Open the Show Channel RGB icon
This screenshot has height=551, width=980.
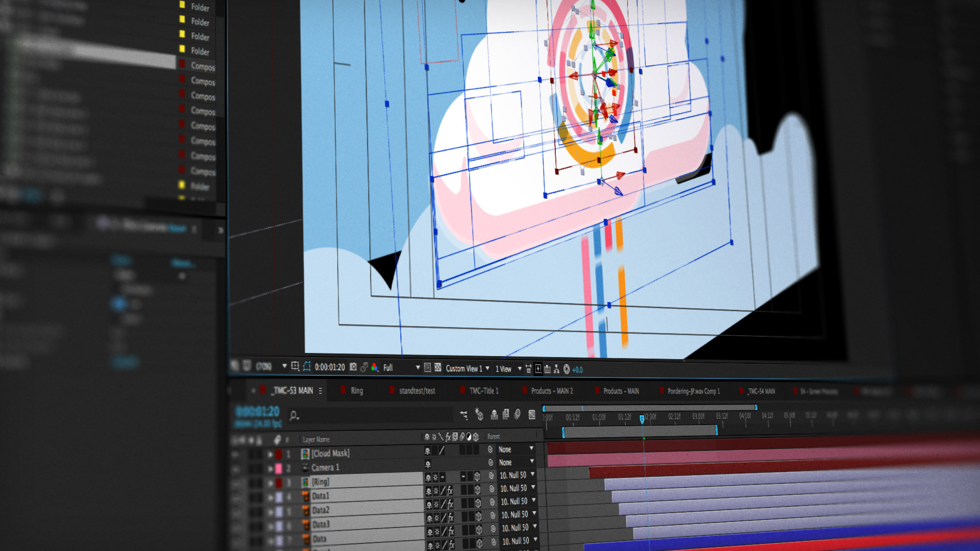click(x=375, y=367)
